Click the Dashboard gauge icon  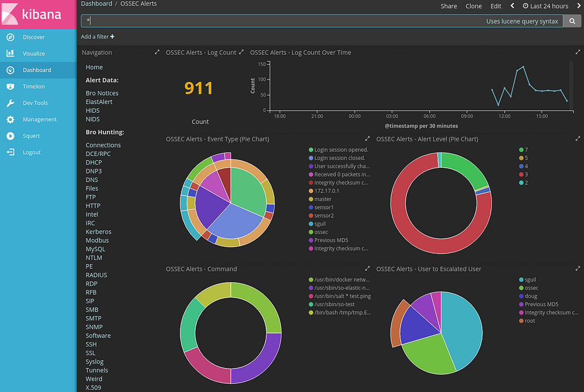[11, 70]
